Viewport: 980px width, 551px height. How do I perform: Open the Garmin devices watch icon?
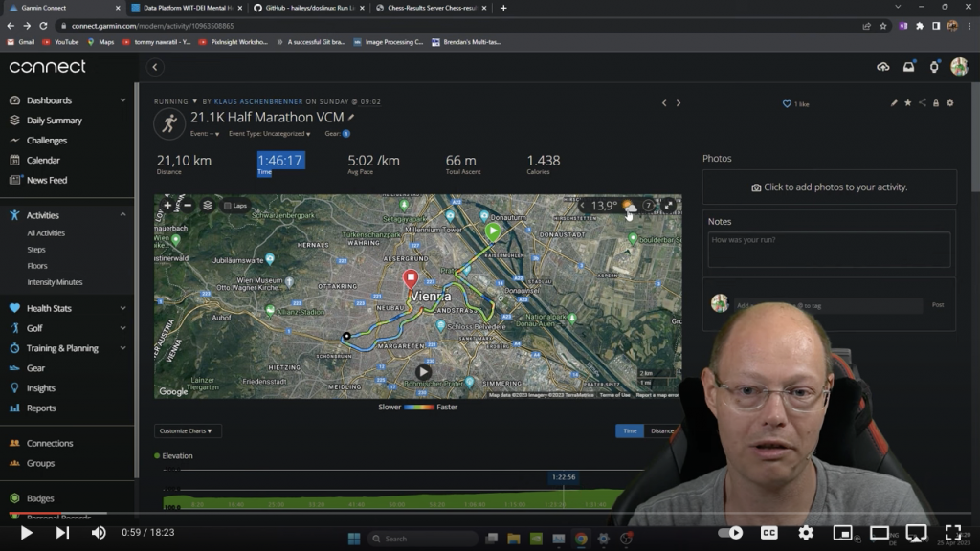(x=934, y=67)
